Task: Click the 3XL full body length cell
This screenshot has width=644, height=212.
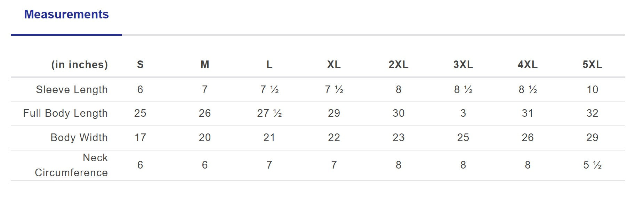Action: [x=463, y=113]
